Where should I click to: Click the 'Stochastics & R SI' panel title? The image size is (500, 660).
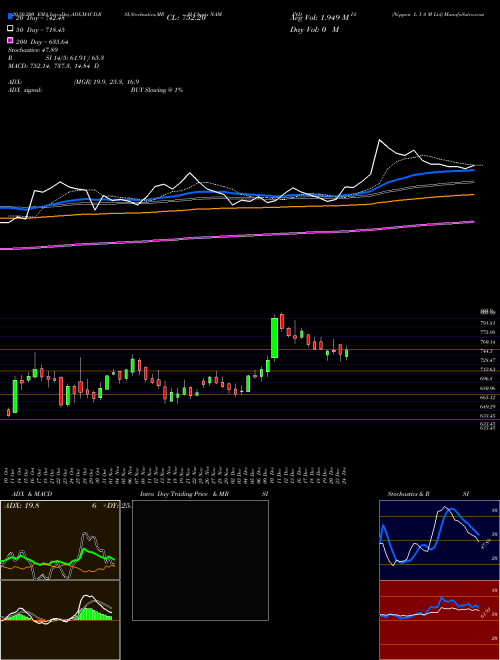coord(428,494)
